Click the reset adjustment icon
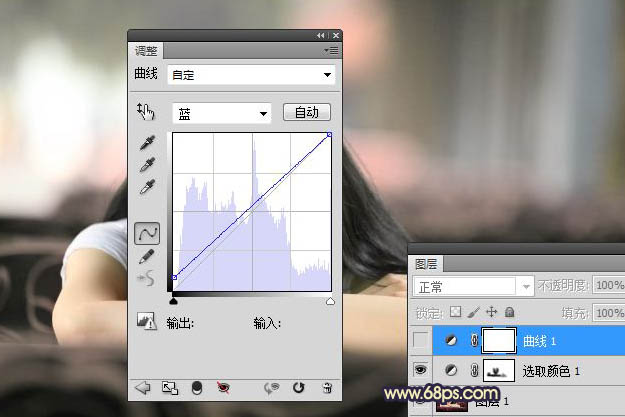 298,388
